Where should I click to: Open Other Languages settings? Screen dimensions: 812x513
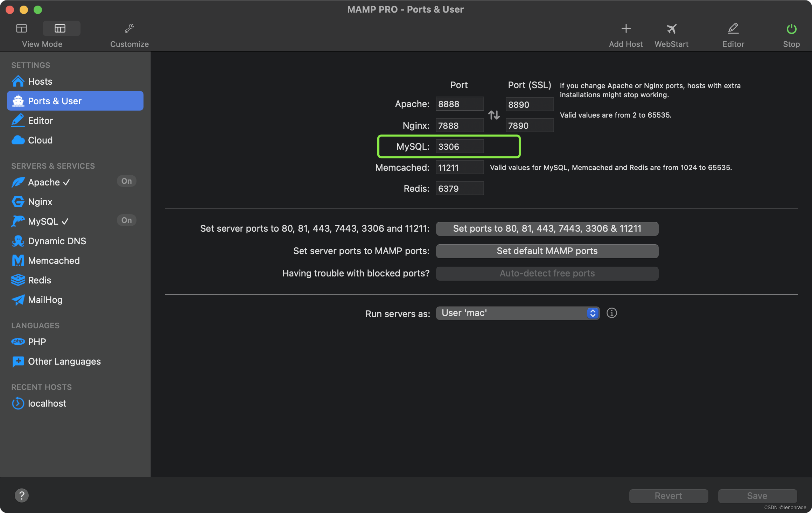click(x=75, y=361)
